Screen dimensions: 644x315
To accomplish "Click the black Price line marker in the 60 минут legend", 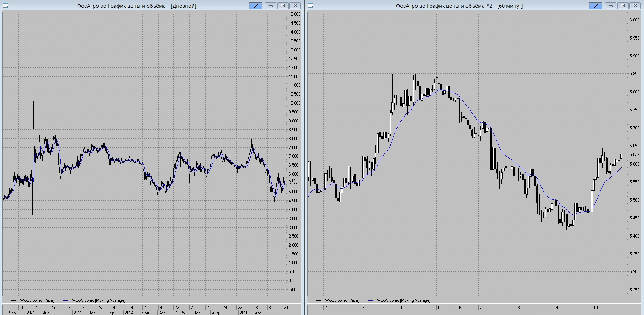I will click(319, 300).
